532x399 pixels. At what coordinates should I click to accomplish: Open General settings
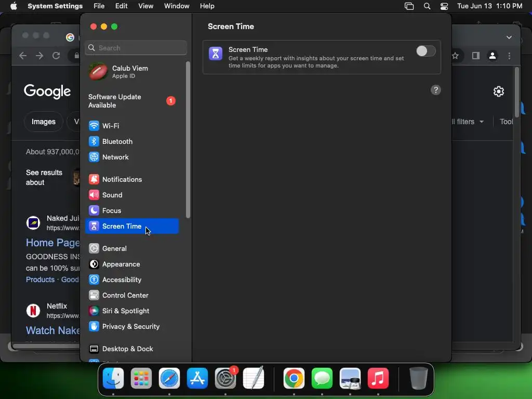(x=131, y=249)
